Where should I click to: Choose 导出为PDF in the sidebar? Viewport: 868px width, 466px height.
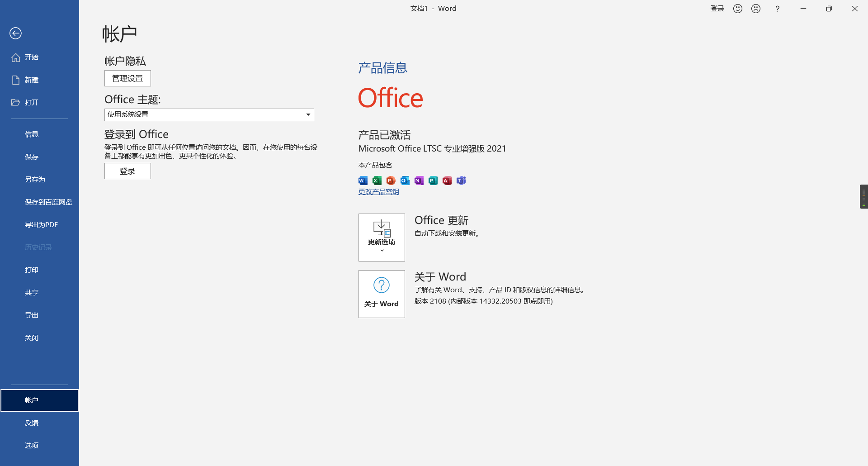(x=41, y=225)
